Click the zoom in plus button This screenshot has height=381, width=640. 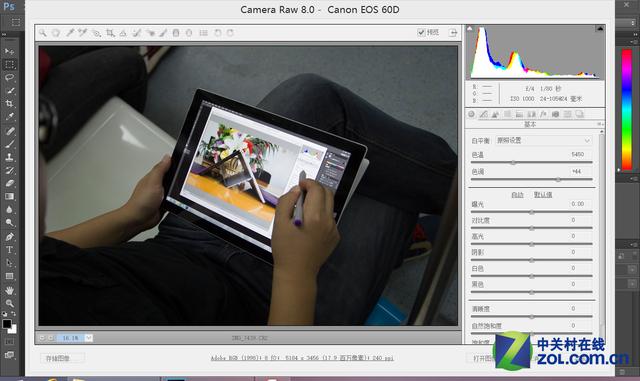coord(51,338)
